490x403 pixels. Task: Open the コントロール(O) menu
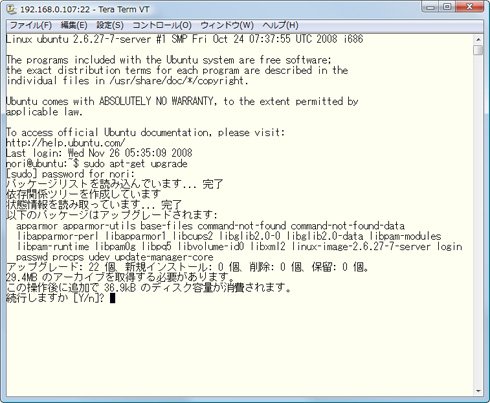162,25
